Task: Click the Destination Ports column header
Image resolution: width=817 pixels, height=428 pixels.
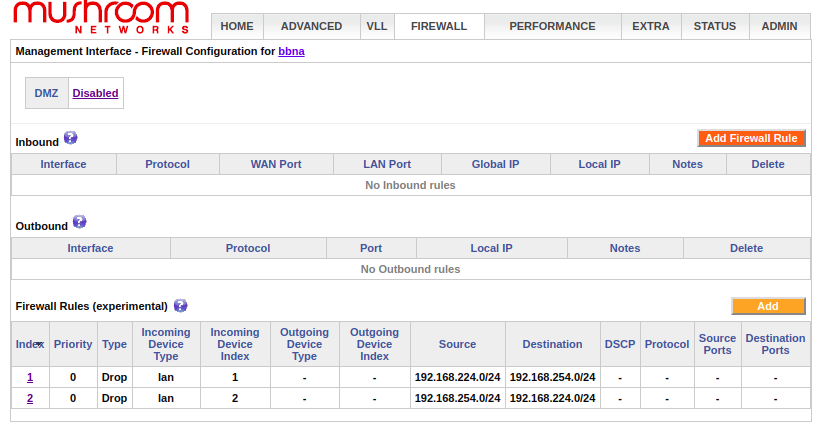Action: (775, 344)
